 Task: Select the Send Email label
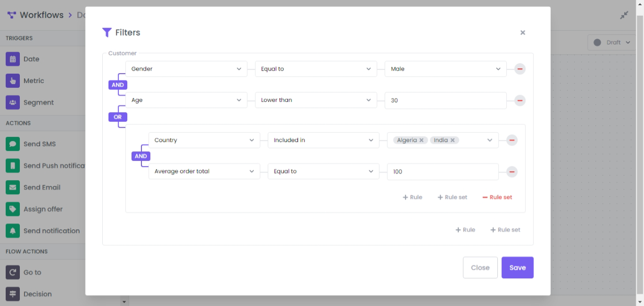42,187
